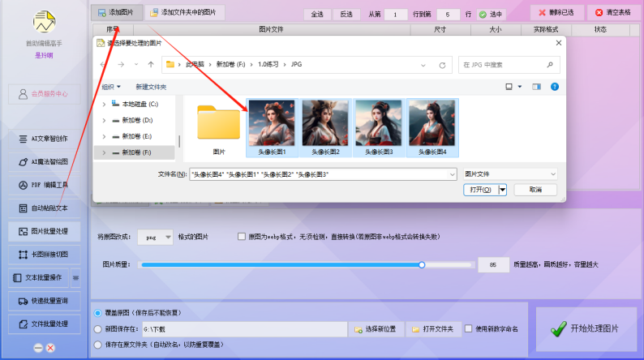Select thumbnail 头像长图4
Viewport: 644px width, 360px height.
tap(432, 127)
